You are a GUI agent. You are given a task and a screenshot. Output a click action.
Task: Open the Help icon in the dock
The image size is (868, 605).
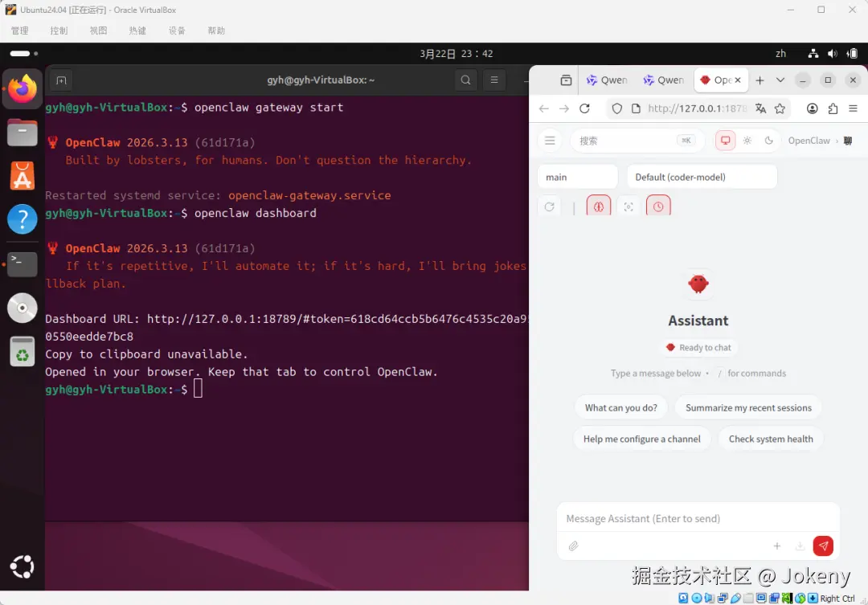[x=23, y=219]
